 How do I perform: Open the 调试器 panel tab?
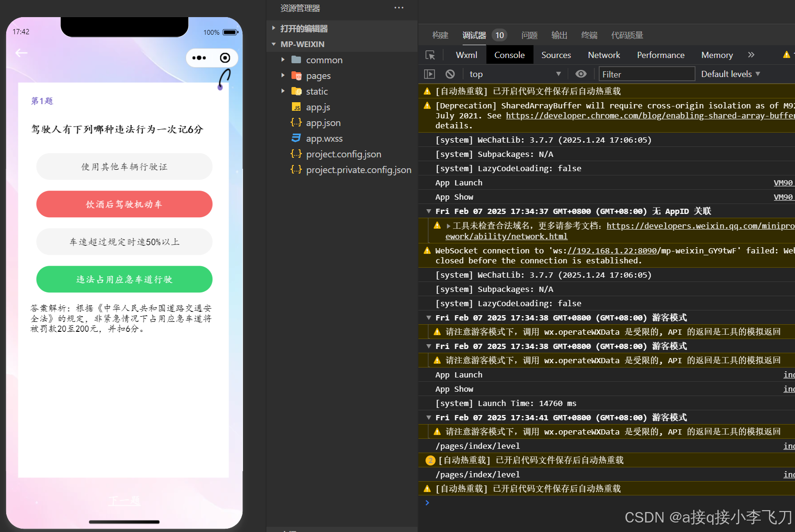pyautogui.click(x=474, y=35)
